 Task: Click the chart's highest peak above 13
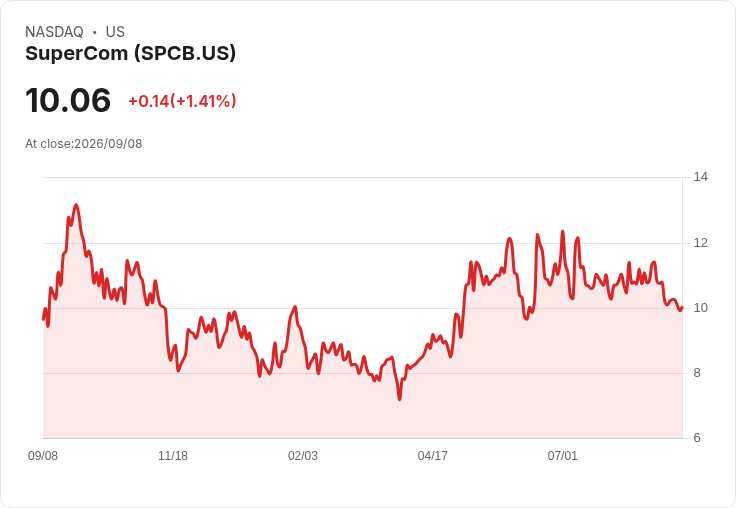pyautogui.click(x=77, y=205)
